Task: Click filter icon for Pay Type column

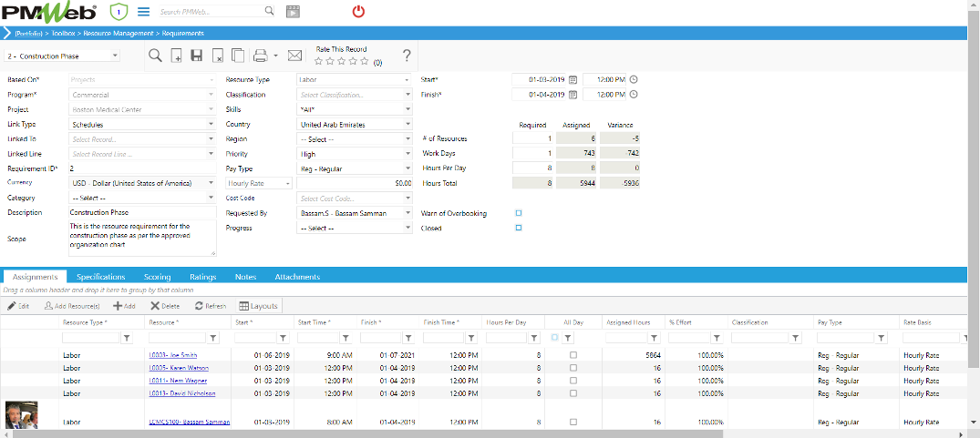Action: point(882,338)
